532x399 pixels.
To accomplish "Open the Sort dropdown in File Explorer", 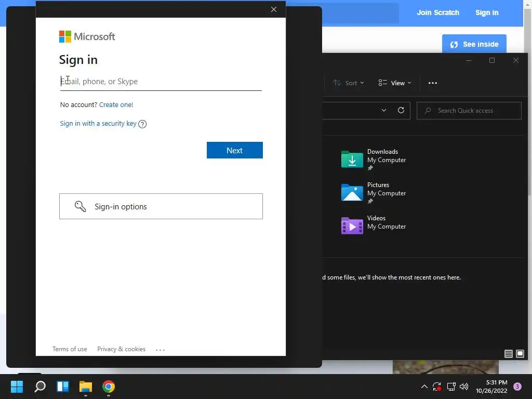I will 349,83.
